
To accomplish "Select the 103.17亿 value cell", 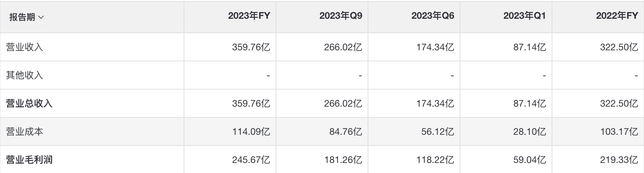I will point(619,131).
